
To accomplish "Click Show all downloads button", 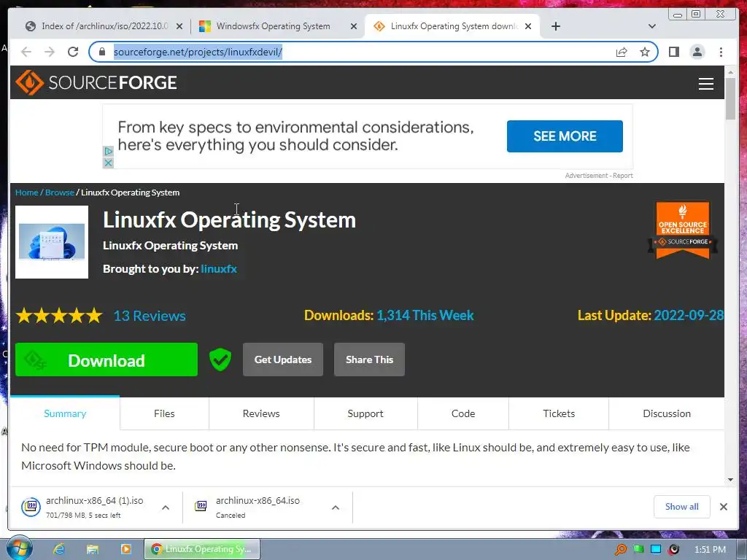I will 682,507.
